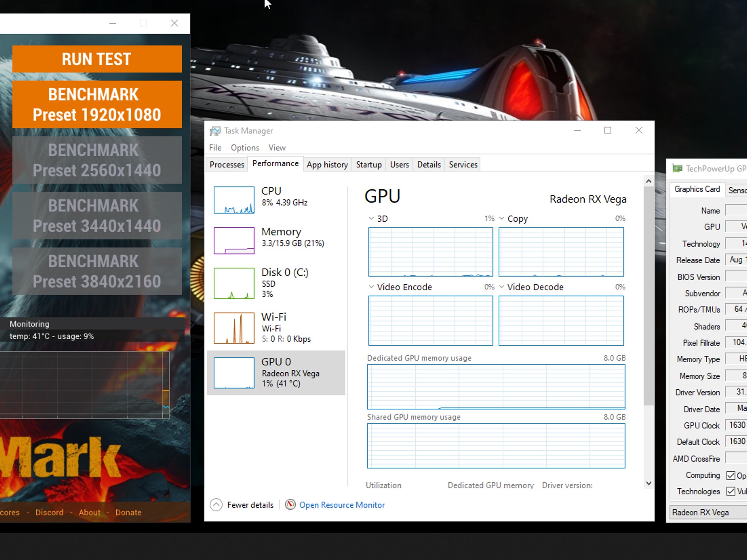The width and height of the screenshot is (747, 560).
Task: Switch to the Services tab
Action: click(x=463, y=164)
